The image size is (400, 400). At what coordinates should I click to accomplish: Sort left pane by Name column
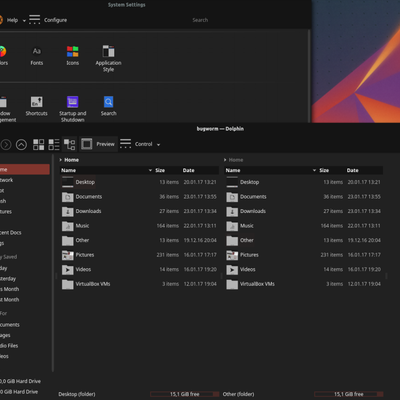point(68,170)
